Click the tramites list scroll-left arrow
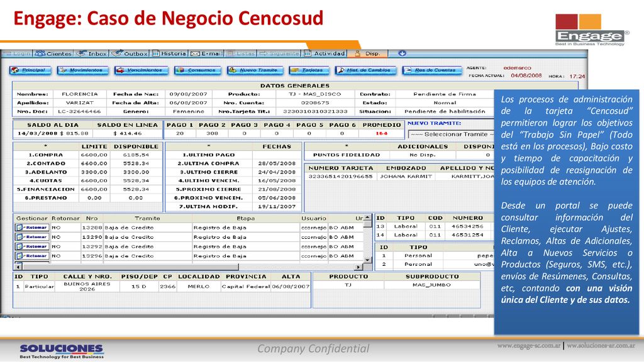Screen dimensions: 644x362 click(18, 266)
